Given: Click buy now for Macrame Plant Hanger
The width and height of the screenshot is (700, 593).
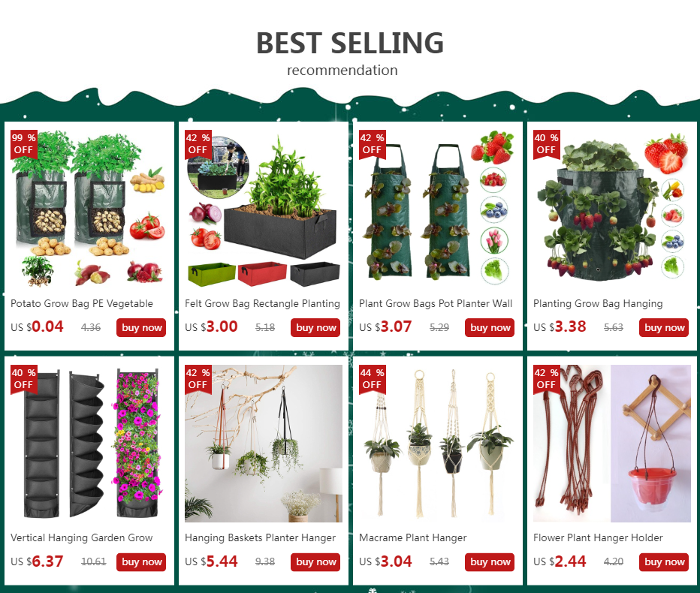Looking at the screenshot, I should click(489, 561).
